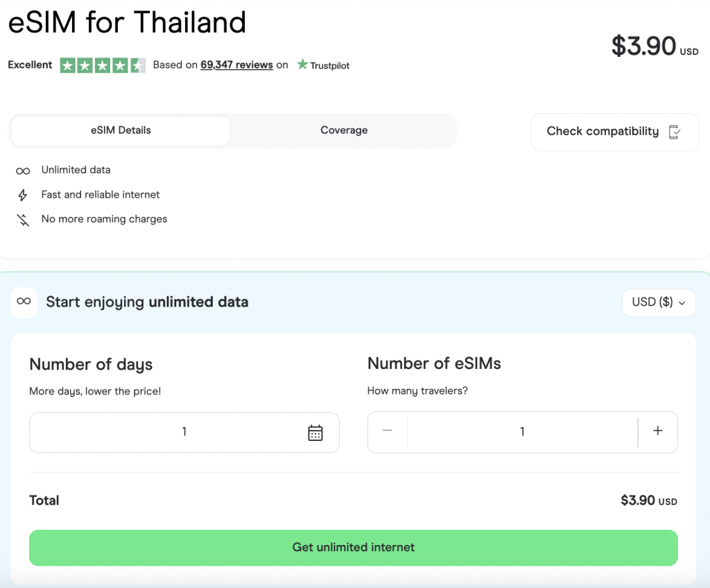Click the green Trustpilot star rating
This screenshot has width=710, height=588.
pyautogui.click(x=103, y=65)
